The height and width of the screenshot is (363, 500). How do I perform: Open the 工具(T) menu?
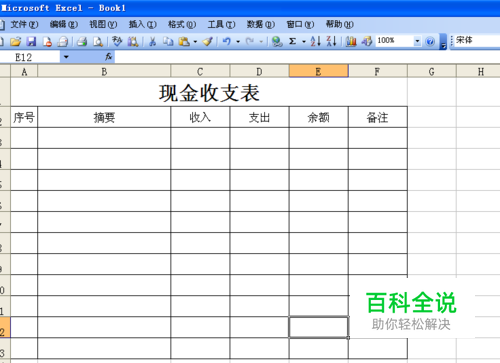click(221, 24)
